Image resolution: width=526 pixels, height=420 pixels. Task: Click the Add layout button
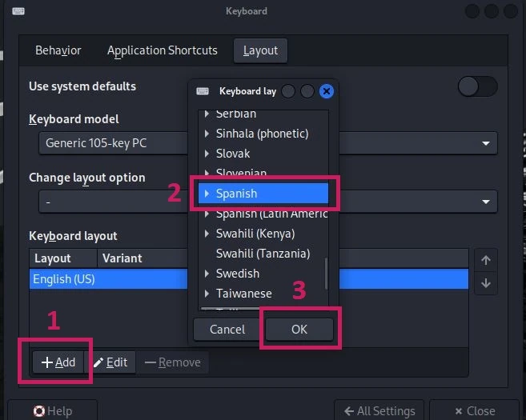[58, 362]
